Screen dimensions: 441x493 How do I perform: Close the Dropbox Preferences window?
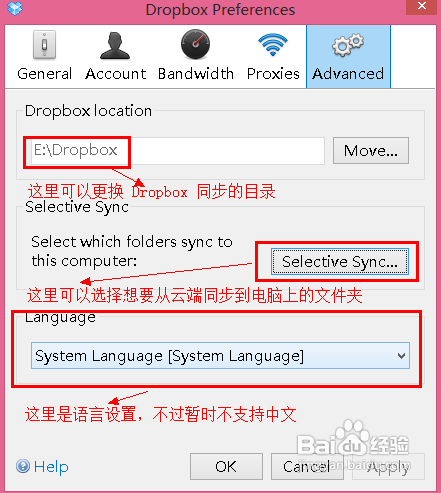tap(421, 6)
